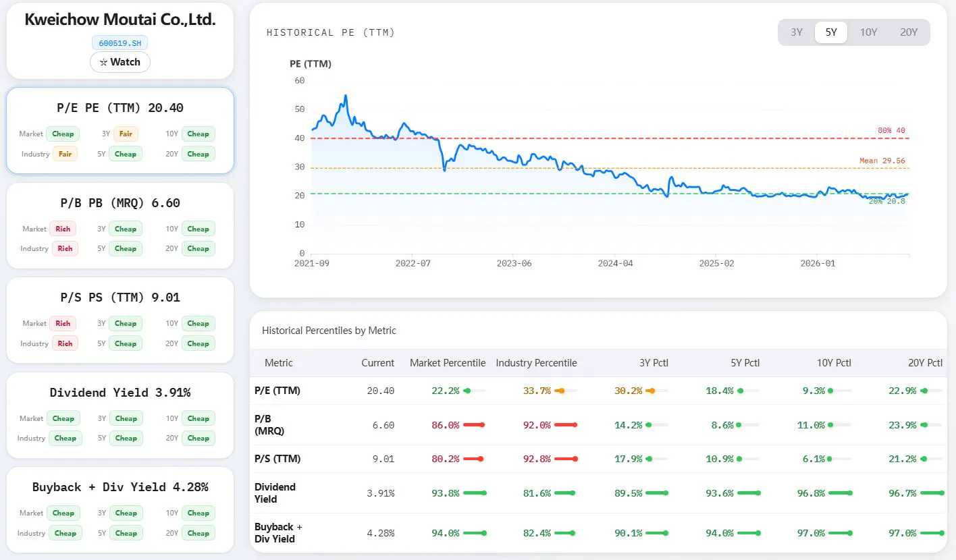
Task: Switch the chart to the 3Y range
Action: point(797,32)
